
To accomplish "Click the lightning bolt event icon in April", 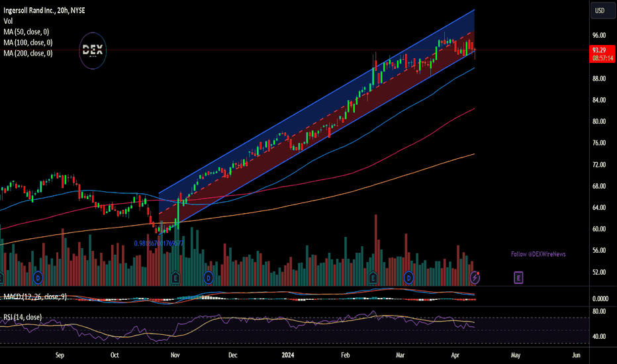I will point(475,278).
